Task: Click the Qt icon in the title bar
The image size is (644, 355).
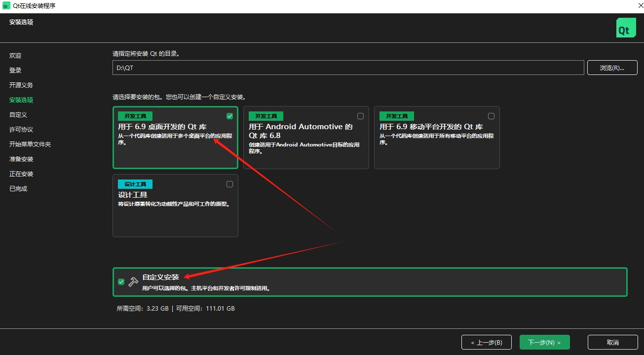Action: click(x=6, y=5)
